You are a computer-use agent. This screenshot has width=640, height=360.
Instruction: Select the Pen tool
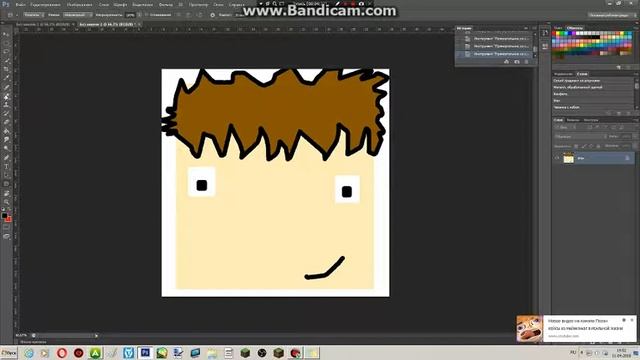pos(6,158)
